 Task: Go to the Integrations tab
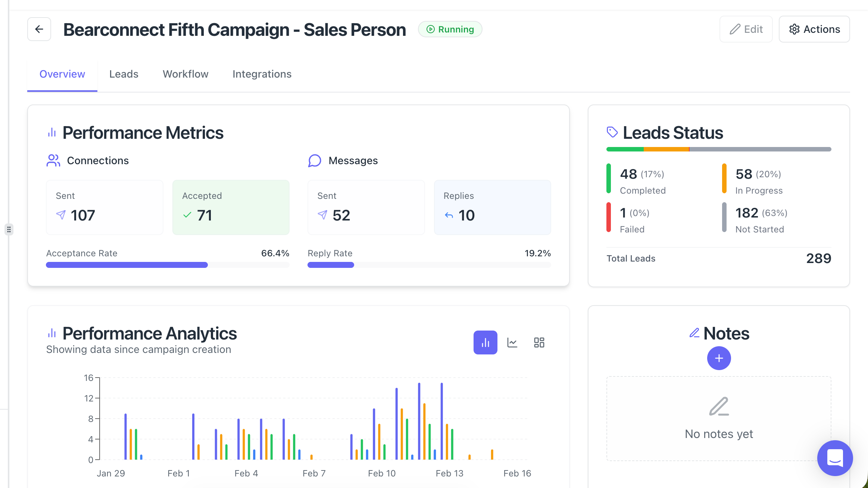262,74
